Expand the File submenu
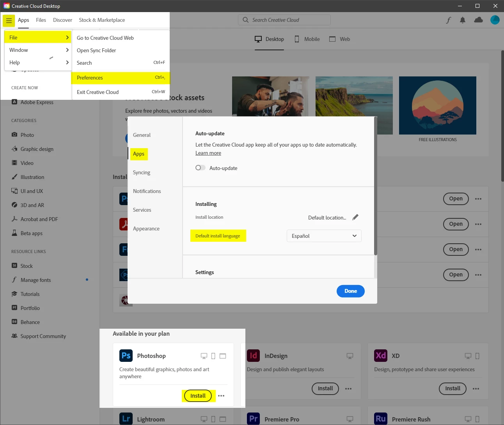504x425 pixels. [38, 37]
